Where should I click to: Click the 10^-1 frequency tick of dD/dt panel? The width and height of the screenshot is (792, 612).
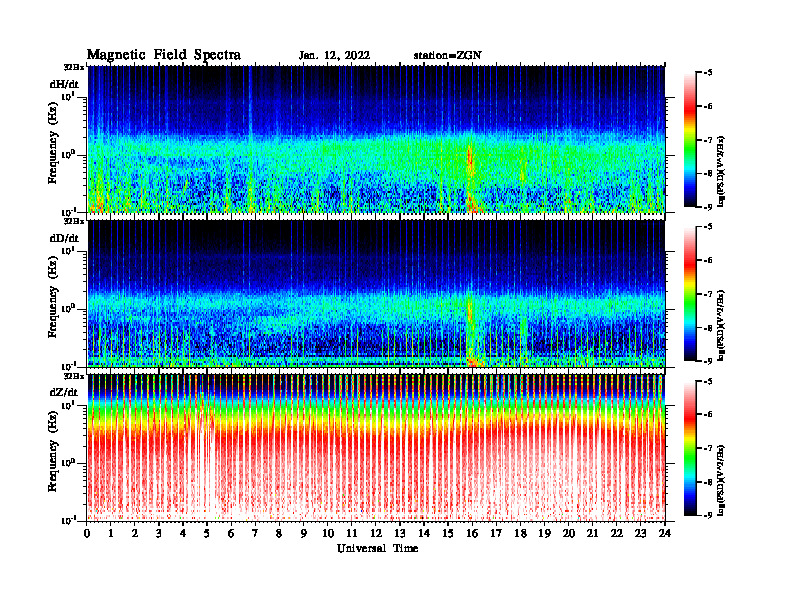pos(69,365)
